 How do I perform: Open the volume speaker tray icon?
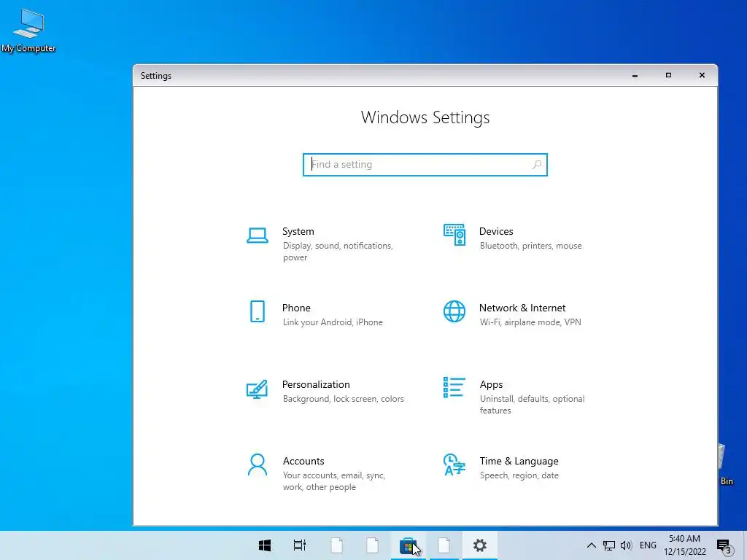[x=626, y=545]
